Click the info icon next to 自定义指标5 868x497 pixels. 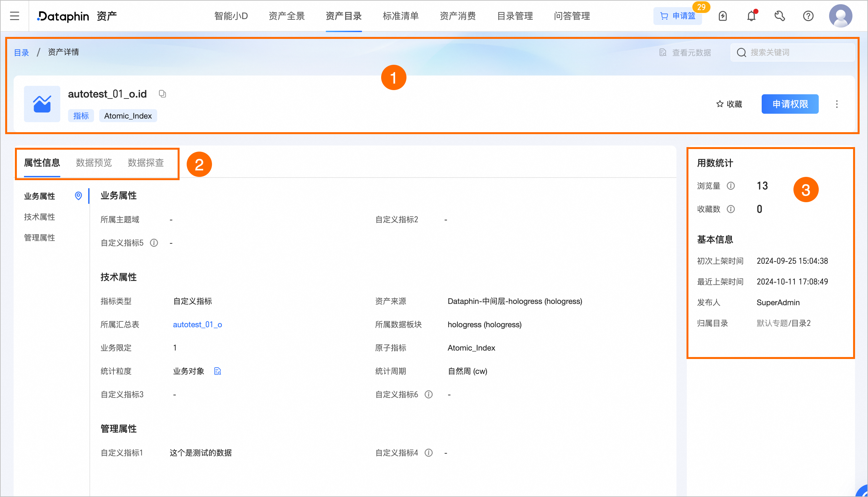pos(154,243)
